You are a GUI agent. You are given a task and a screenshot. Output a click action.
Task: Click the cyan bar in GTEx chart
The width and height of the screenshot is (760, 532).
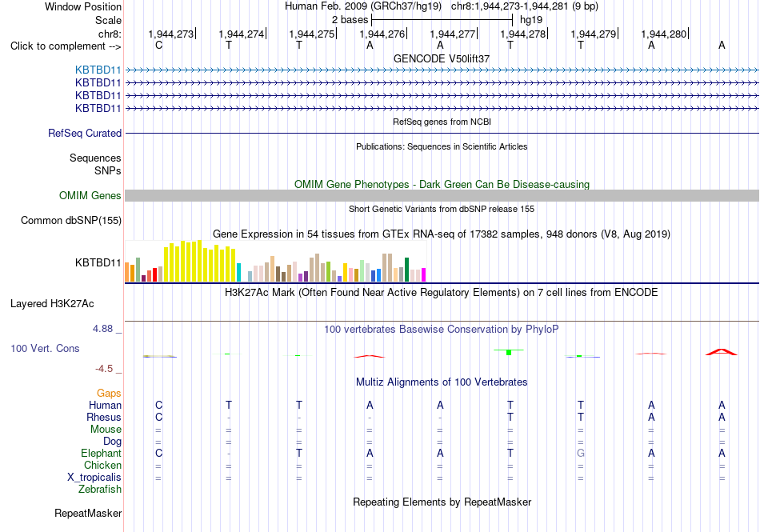coord(238,272)
